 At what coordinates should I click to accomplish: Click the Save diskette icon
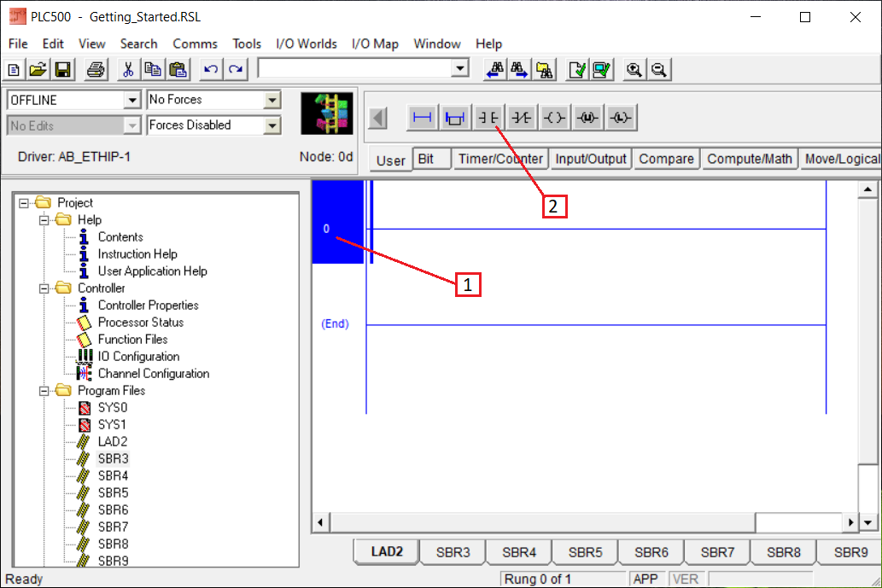pyautogui.click(x=62, y=70)
